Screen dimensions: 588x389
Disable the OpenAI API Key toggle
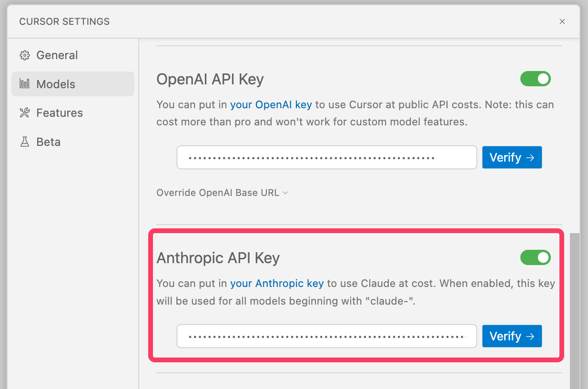click(x=535, y=79)
